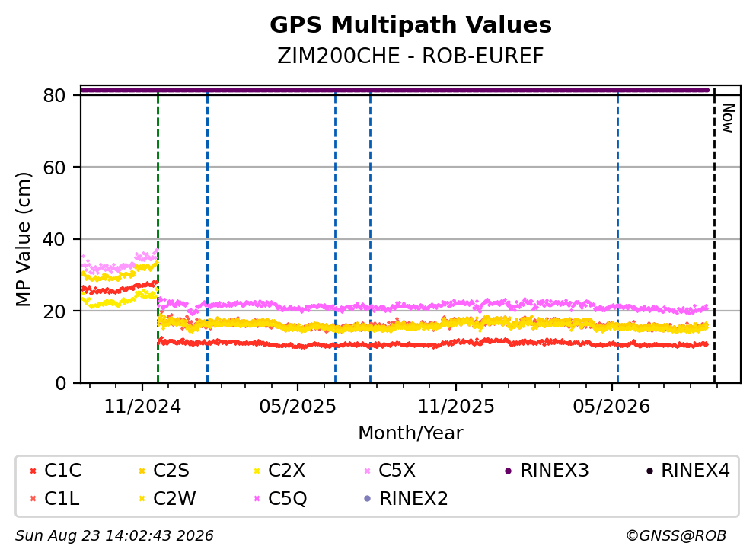The width and height of the screenshot is (756, 559).
Task: Click the GPS Multipath Values title
Action: click(411, 25)
